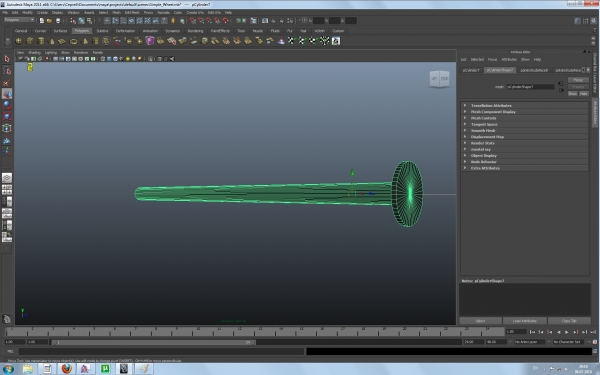Click the Save scene icon
The image size is (600, 375).
[58, 21]
